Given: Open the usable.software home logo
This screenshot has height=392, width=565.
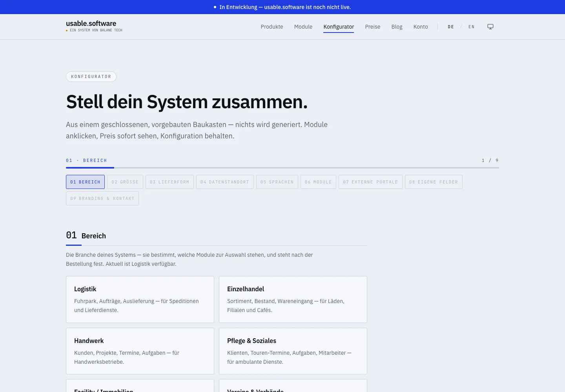Looking at the screenshot, I should point(94,26).
